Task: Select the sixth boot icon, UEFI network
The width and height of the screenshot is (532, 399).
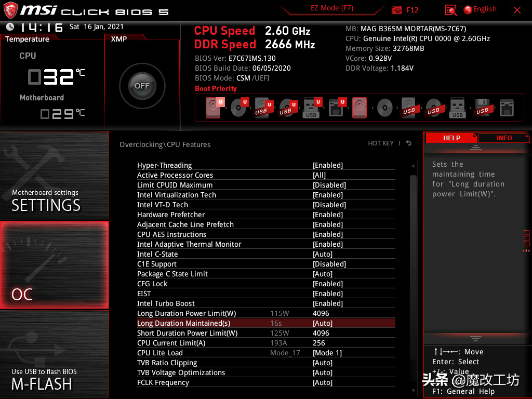Action: 336,108
